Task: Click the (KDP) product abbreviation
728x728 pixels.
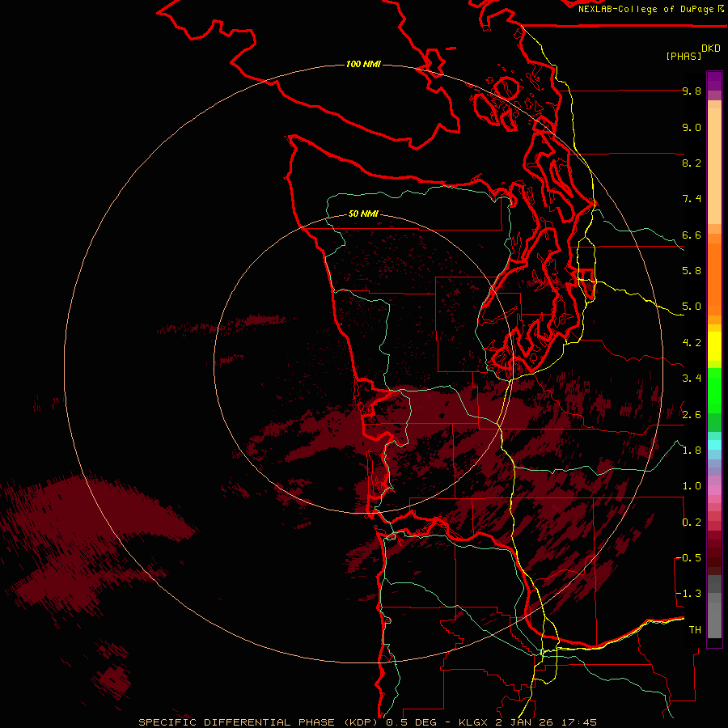Action: (x=362, y=722)
